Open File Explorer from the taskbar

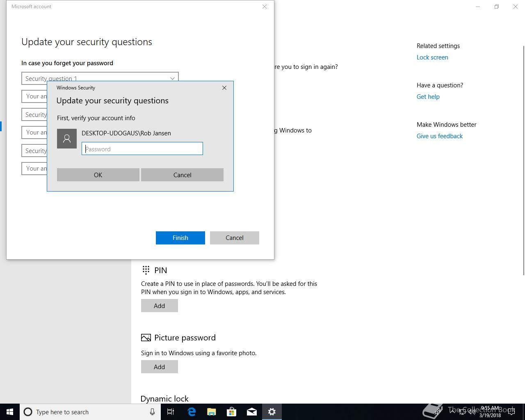coord(211,412)
